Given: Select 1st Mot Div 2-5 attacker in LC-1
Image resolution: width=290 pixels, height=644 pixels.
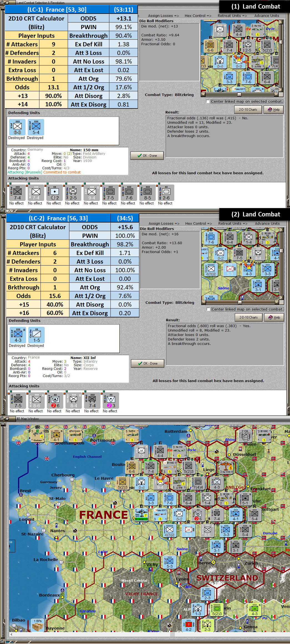Looking at the screenshot, I should [73, 192].
